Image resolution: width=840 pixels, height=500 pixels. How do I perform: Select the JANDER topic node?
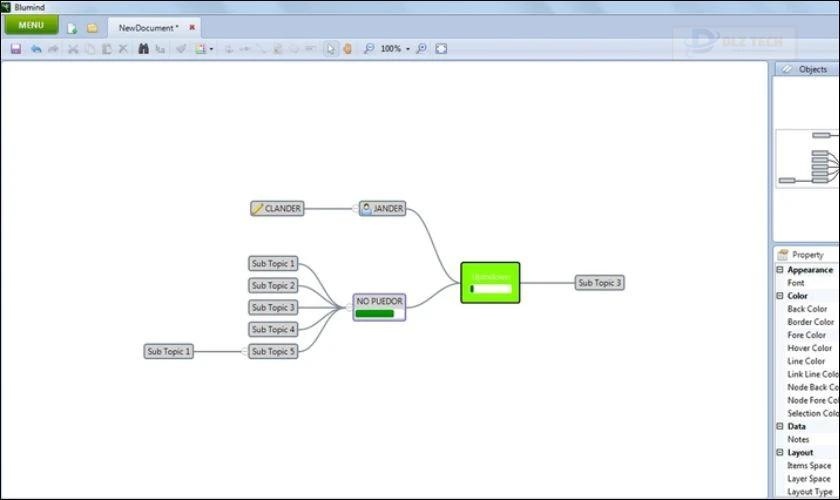pos(382,208)
